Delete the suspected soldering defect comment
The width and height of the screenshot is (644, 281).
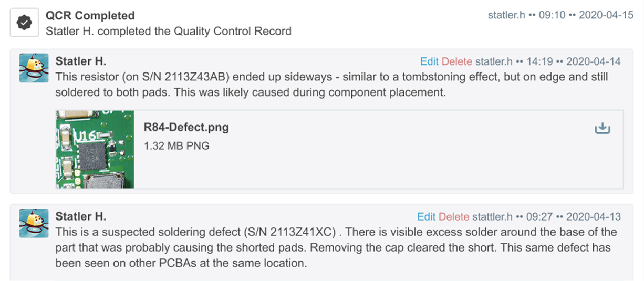[x=454, y=216]
